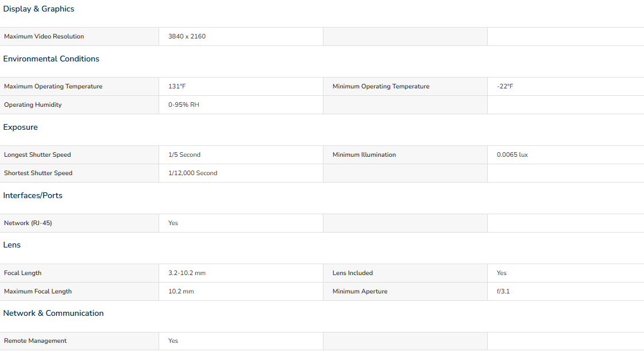644x352 pixels.
Task: Select the Network & Communication heading
Action: (53, 313)
